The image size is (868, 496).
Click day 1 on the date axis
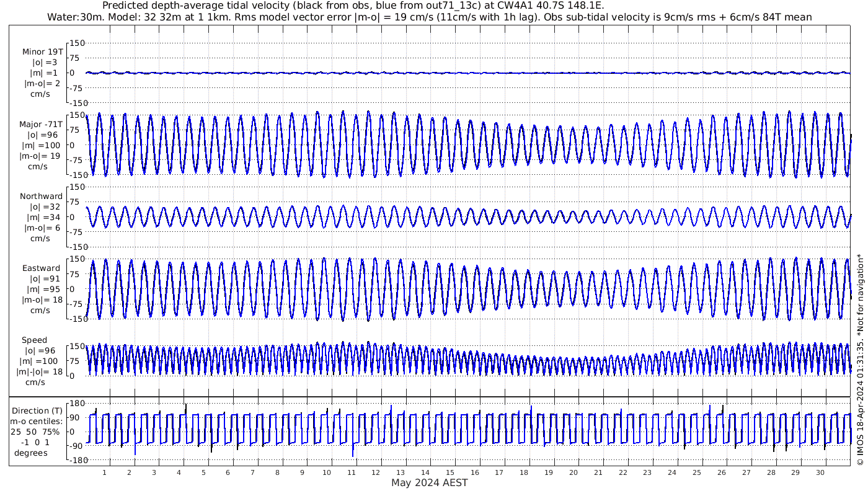coord(105,472)
